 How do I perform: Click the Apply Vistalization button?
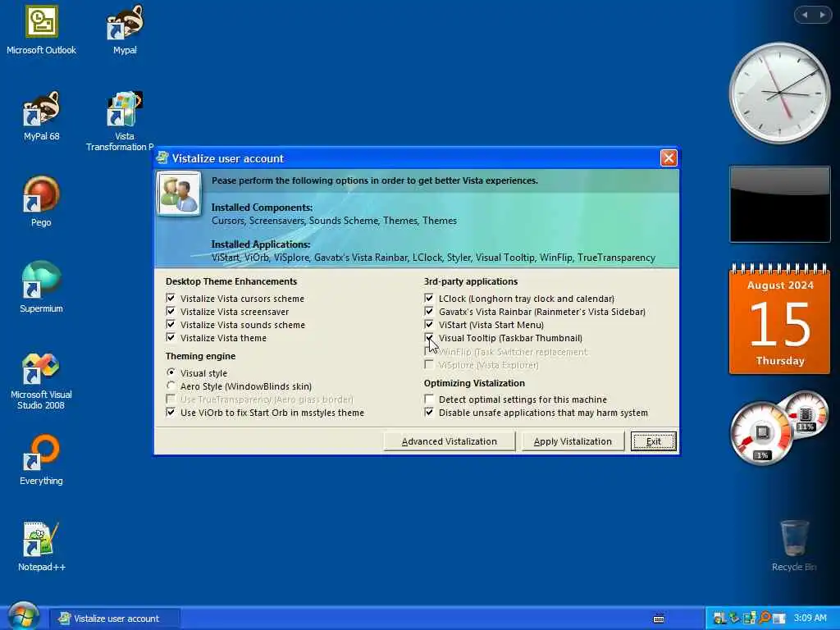click(x=573, y=441)
